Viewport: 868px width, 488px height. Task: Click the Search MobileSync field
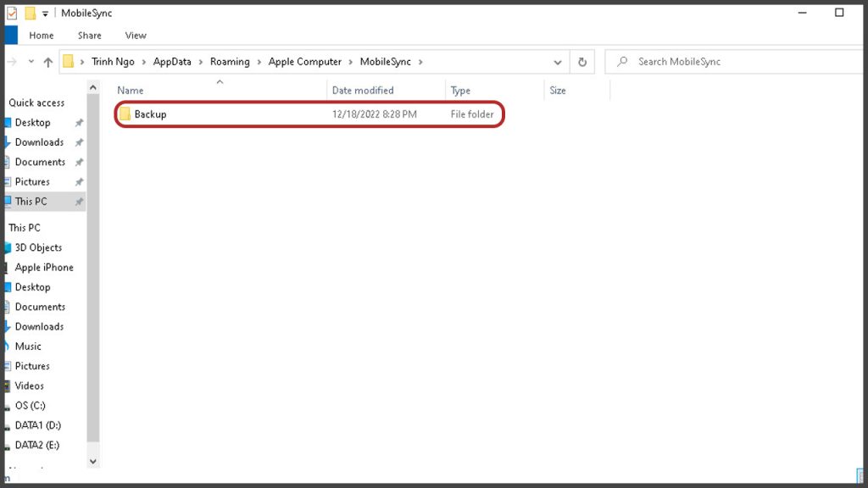(729, 62)
